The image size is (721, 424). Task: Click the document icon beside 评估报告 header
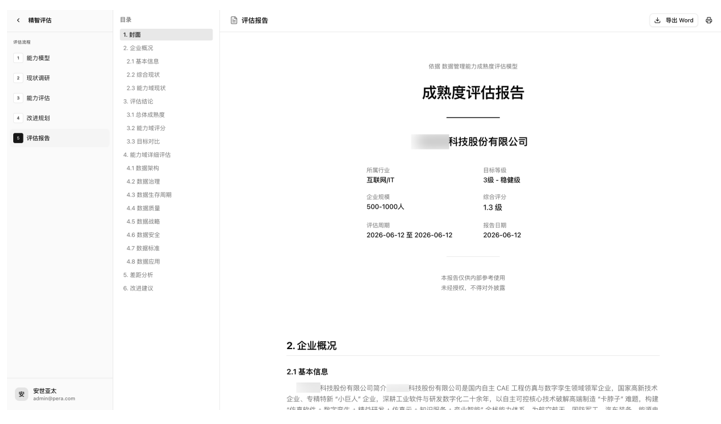234,20
